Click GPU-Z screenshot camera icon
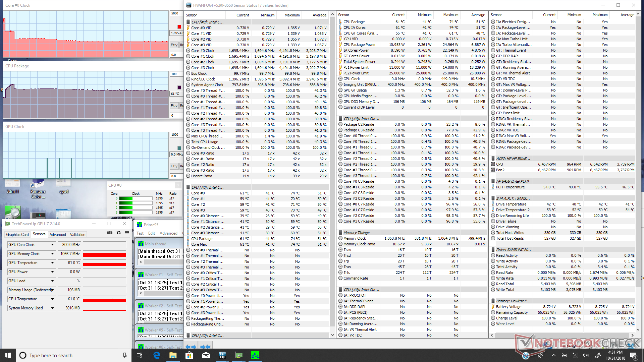The image size is (644, 362). (x=110, y=233)
